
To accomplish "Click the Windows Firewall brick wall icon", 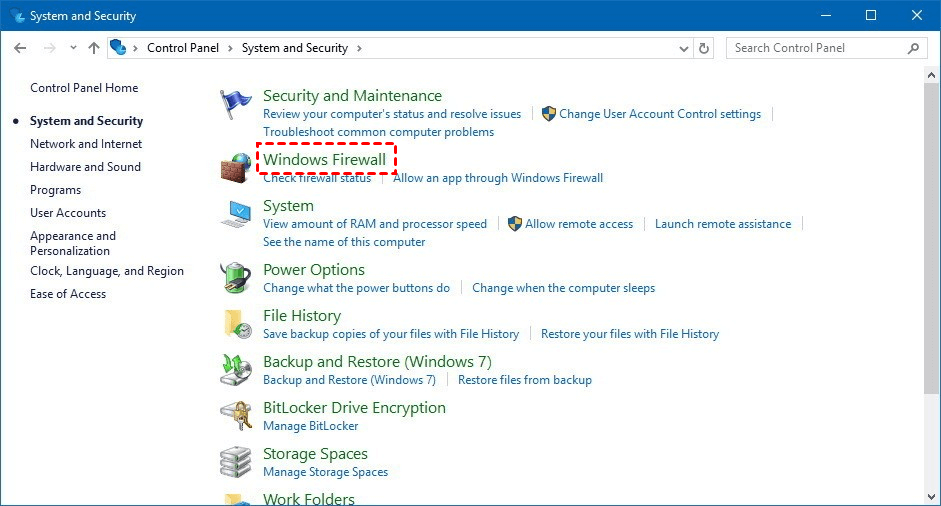I will (x=236, y=167).
